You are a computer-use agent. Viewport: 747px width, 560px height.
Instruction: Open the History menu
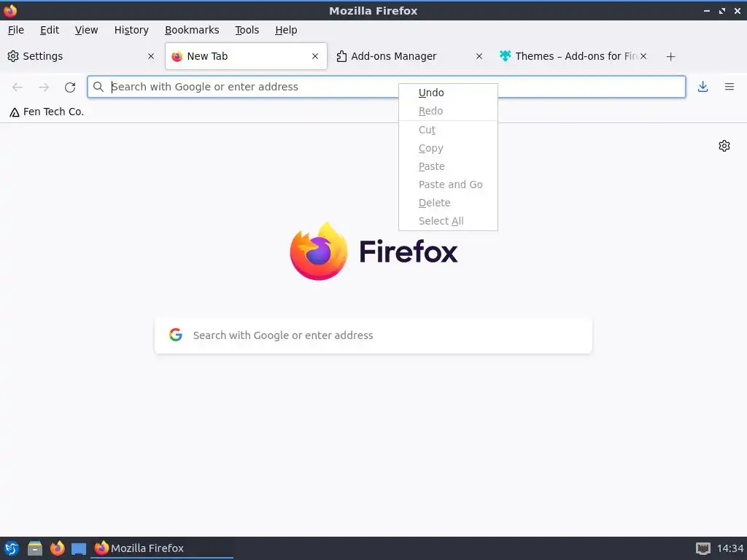[131, 30]
